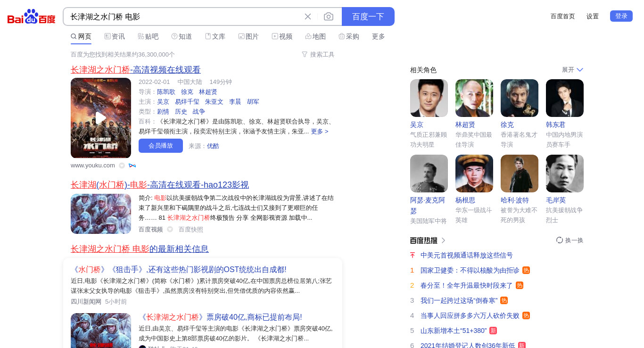Click genre 战争 link

tap(199, 112)
